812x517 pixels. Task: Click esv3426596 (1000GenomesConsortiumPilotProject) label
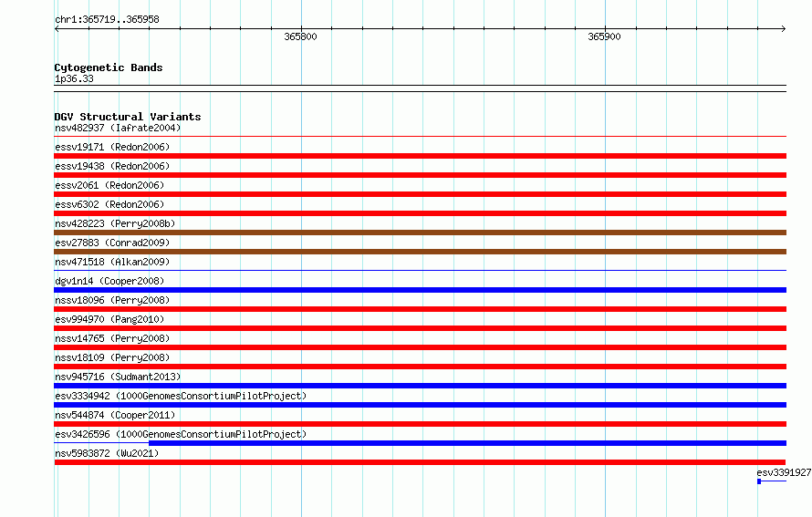point(181,434)
